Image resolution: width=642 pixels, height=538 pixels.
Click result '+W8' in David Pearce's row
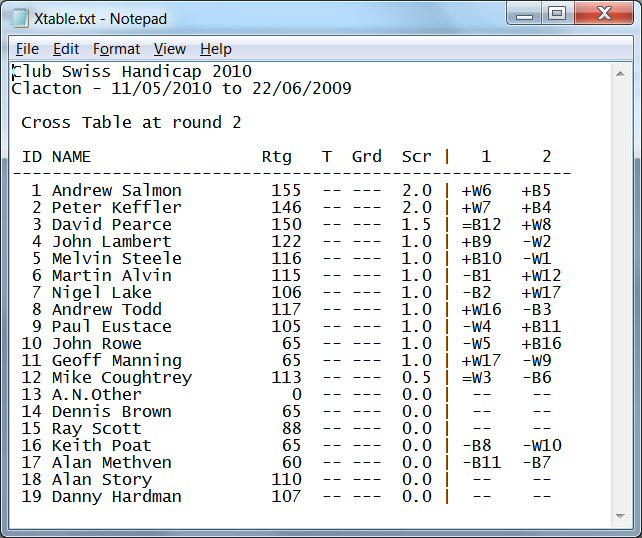536,224
